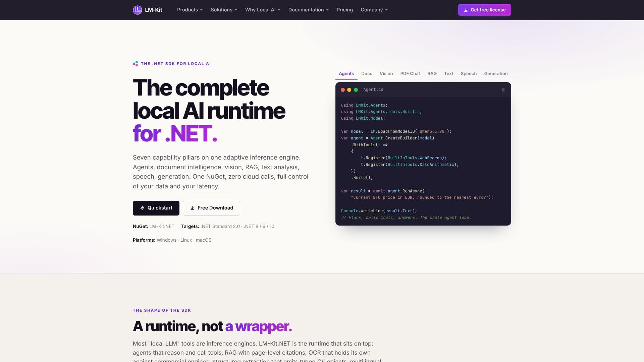Open the Speech tab

[469, 74]
